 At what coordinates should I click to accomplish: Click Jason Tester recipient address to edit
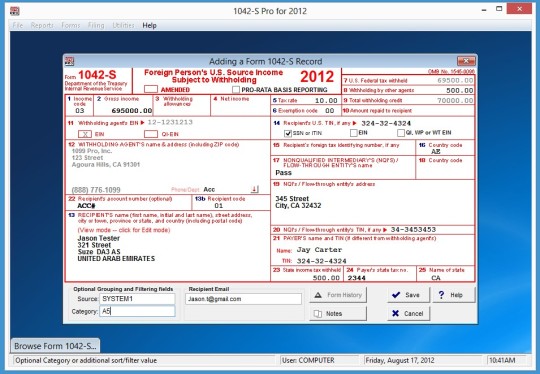tap(116, 248)
